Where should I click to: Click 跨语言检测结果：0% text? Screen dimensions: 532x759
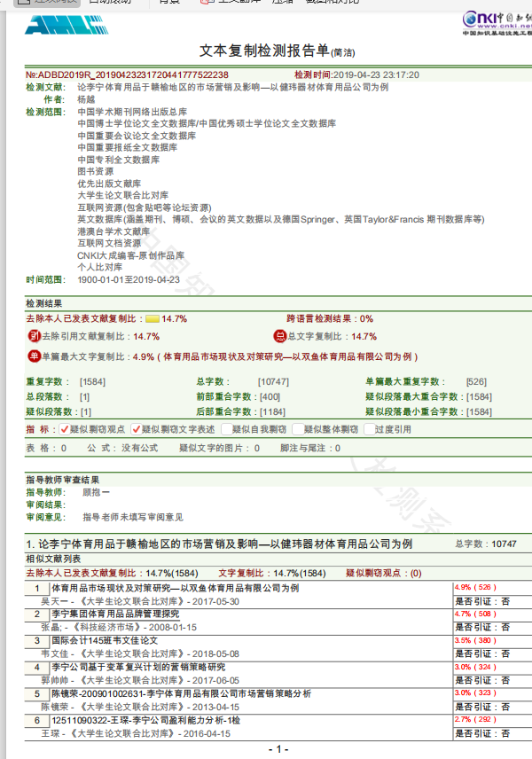(330, 318)
